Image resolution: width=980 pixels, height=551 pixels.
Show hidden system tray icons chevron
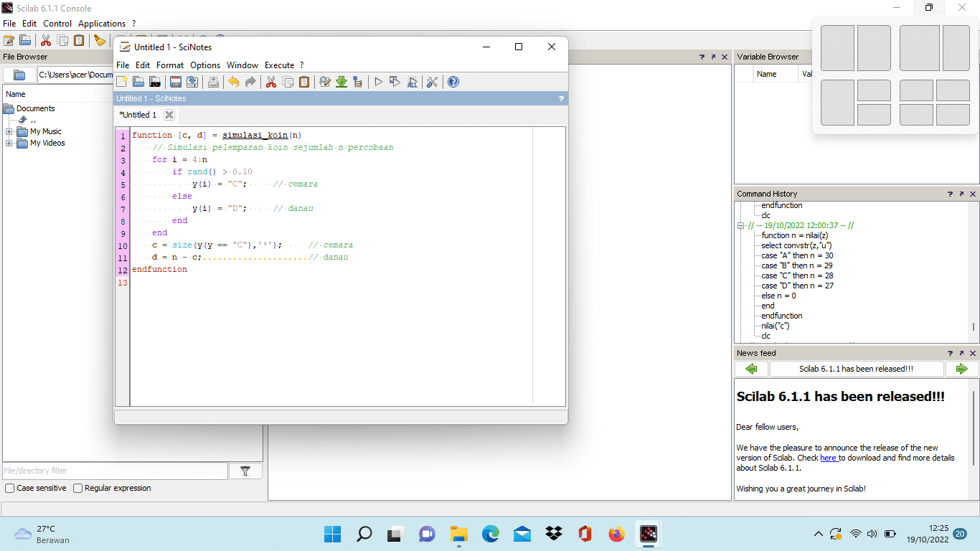tap(818, 534)
